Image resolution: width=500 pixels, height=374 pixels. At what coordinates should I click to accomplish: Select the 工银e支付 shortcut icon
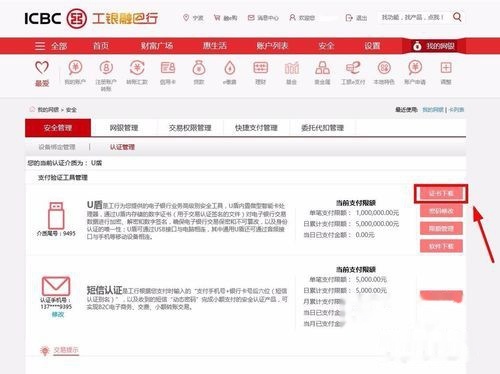pos(353,68)
